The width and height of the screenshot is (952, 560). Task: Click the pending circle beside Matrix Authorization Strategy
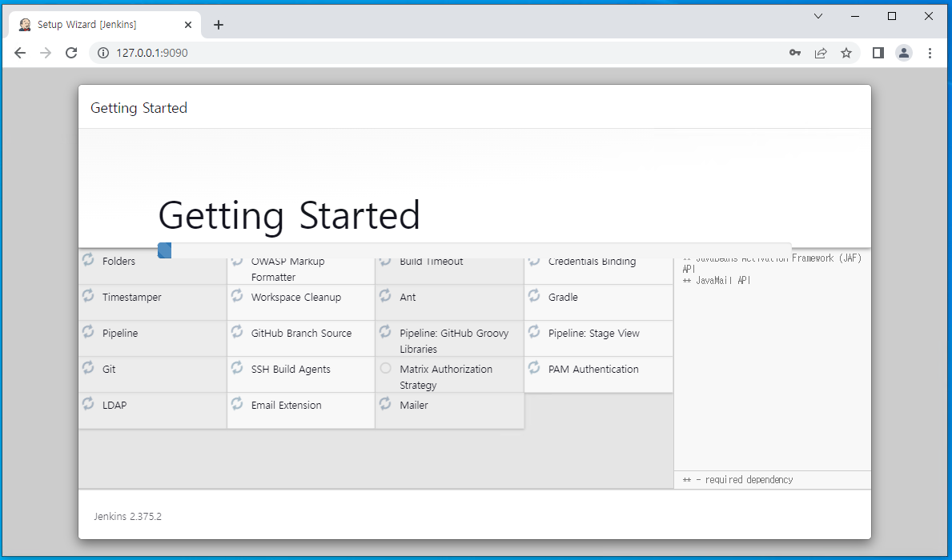coord(385,368)
